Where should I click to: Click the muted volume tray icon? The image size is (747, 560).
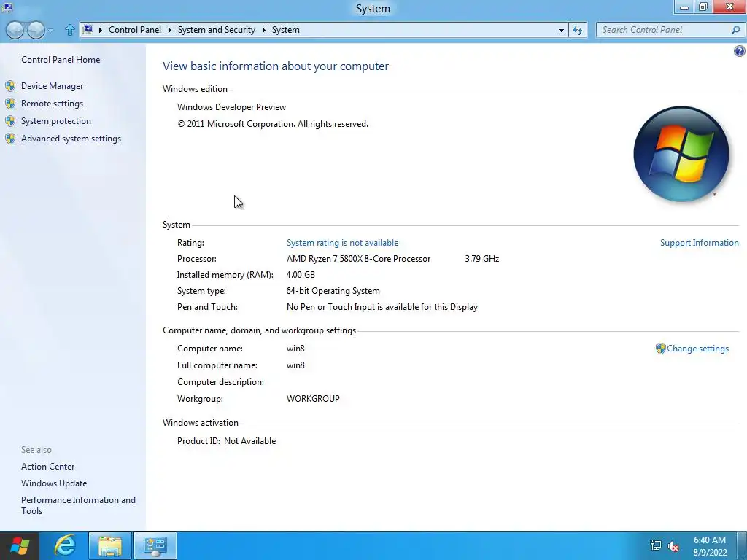tap(673, 546)
